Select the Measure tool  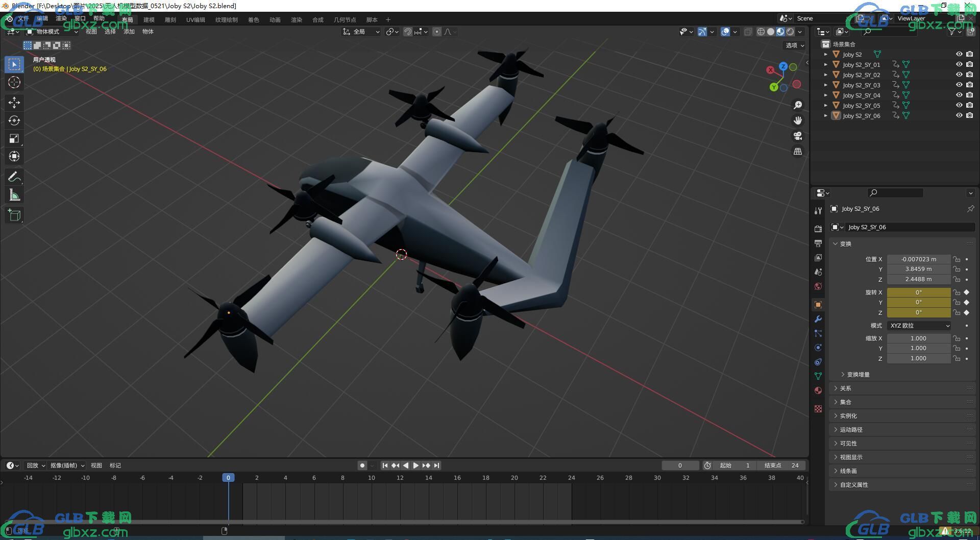tap(14, 194)
